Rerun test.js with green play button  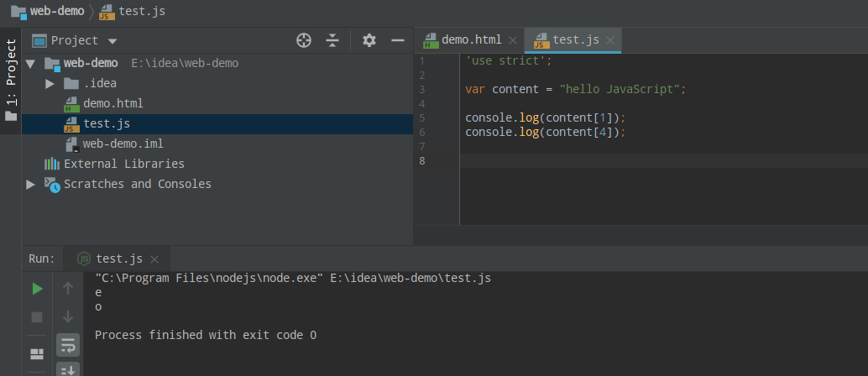[x=37, y=289]
